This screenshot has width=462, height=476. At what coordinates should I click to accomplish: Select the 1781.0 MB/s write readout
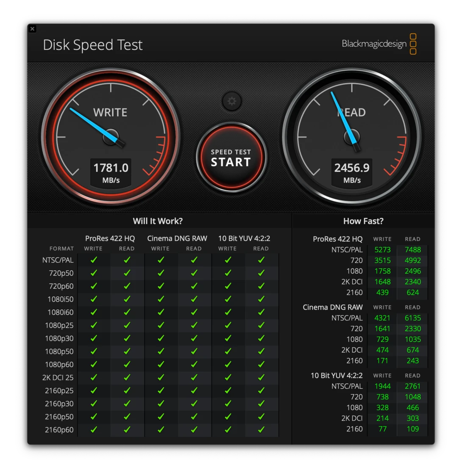111,172
